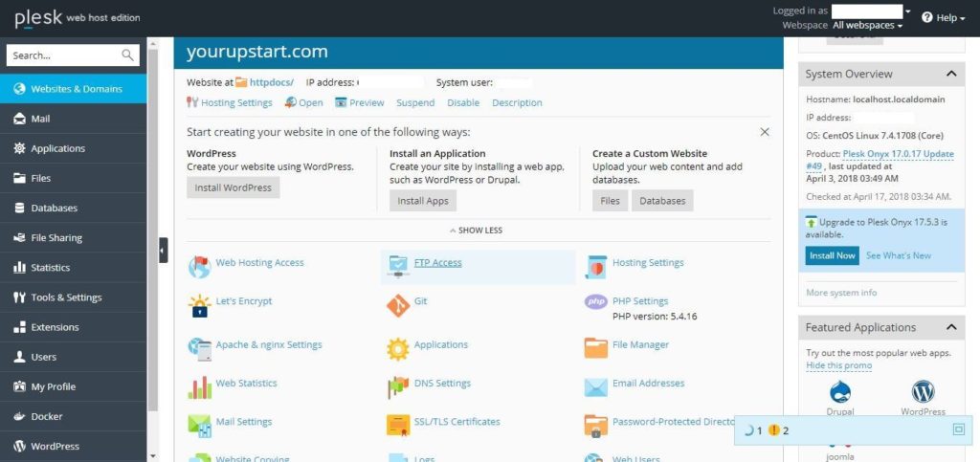Viewport: 980px width, 462px height.
Task: Select the WordPress featured app icon
Action: click(923, 392)
